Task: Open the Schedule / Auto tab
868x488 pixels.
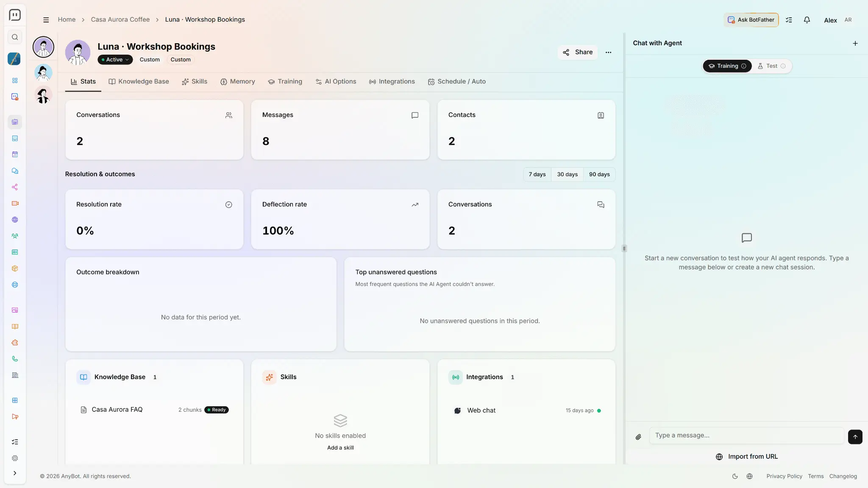Action: [456, 82]
